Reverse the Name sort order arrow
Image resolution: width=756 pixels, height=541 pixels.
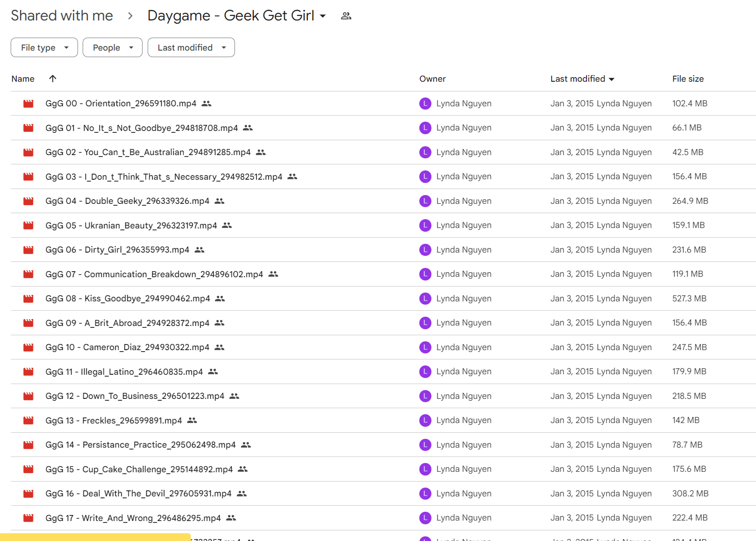(52, 78)
